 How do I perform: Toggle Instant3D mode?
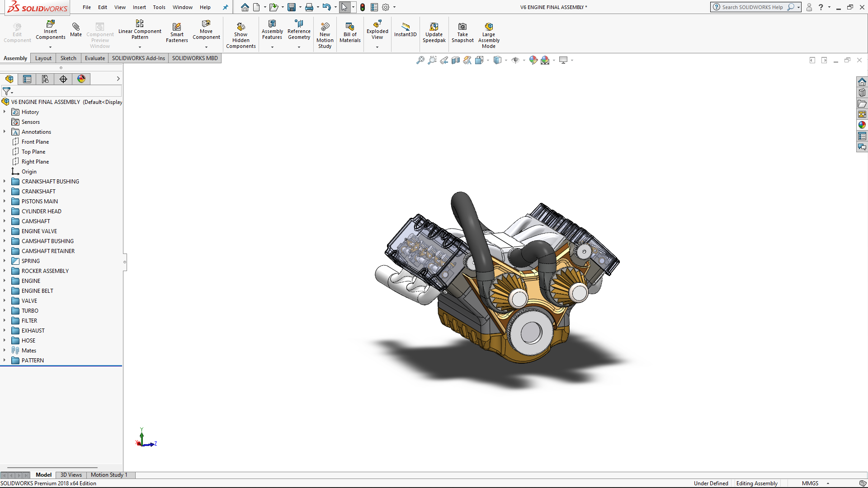405,27
